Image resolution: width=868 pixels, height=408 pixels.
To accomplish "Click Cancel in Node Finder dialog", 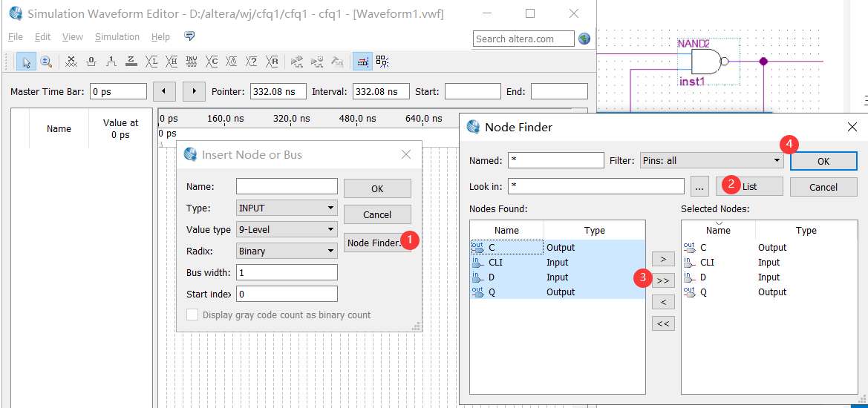I will coord(823,187).
